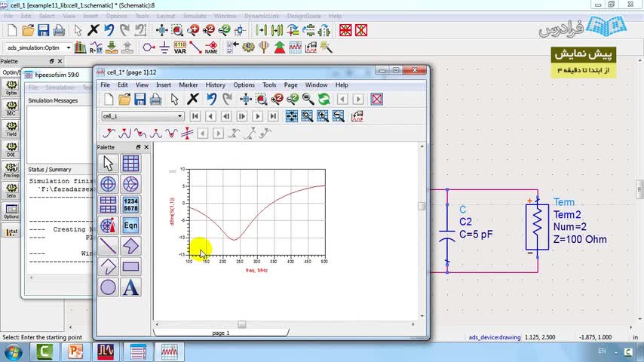The image size is (644, 362).
Task: Save the data display window
Action: click(x=140, y=99)
